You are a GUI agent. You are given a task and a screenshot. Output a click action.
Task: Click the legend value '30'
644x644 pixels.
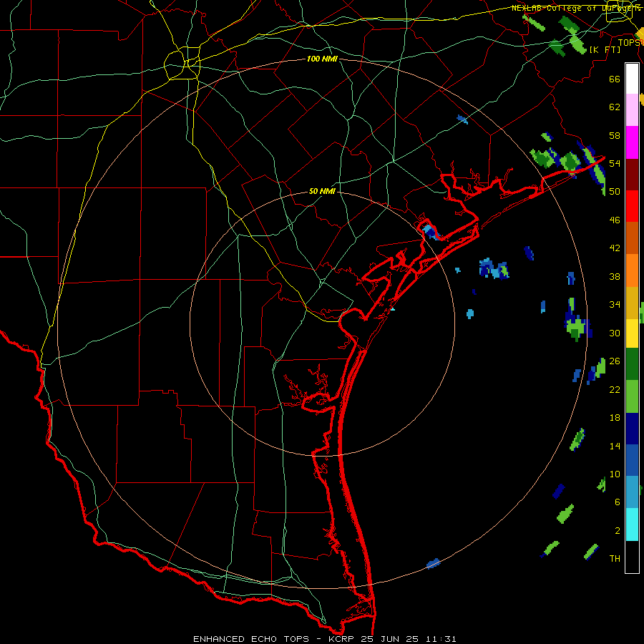coord(615,333)
